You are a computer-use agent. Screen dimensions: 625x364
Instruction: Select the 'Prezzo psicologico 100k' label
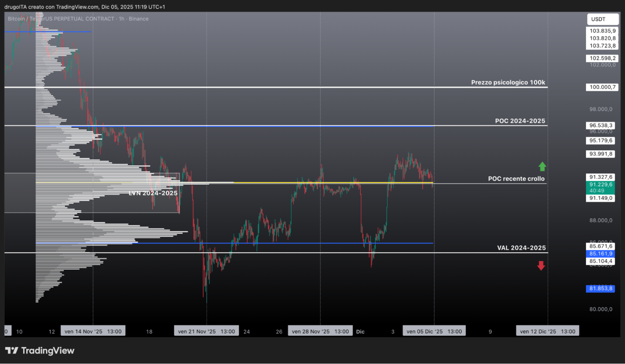[x=508, y=82]
